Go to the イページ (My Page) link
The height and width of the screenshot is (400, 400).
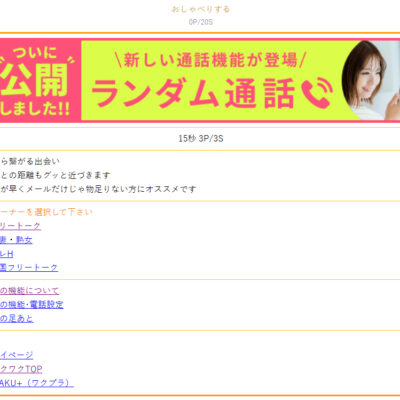point(17,355)
